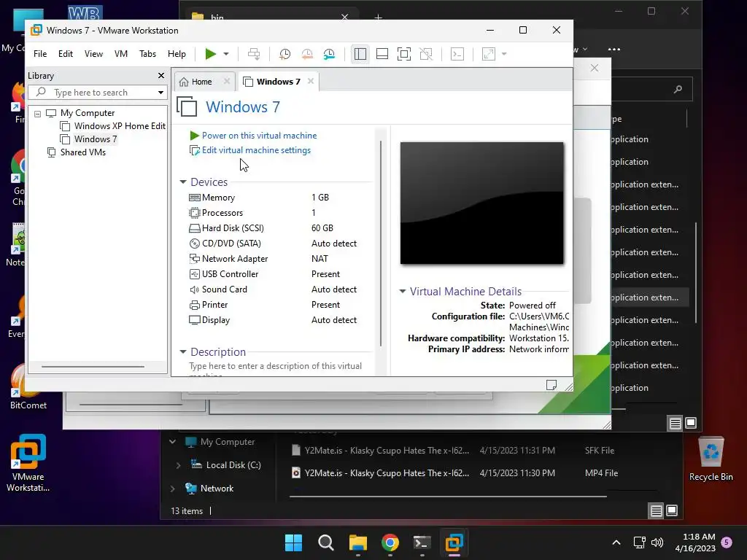747x560 pixels.
Task: Open the View menu
Action: (x=93, y=54)
